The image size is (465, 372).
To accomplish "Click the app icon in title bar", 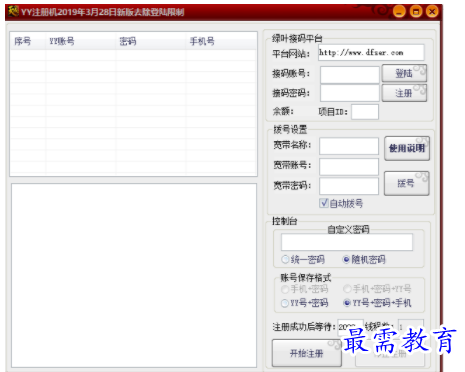I will pos(13,12).
